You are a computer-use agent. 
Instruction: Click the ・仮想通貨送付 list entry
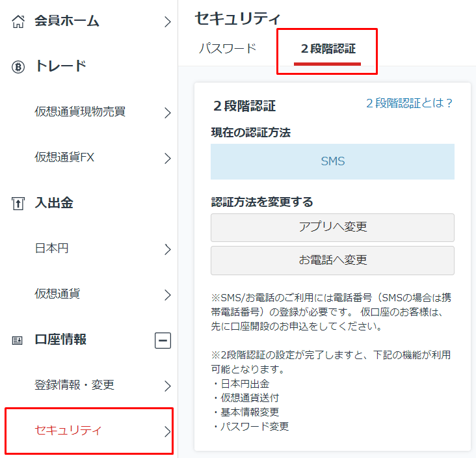tap(245, 398)
